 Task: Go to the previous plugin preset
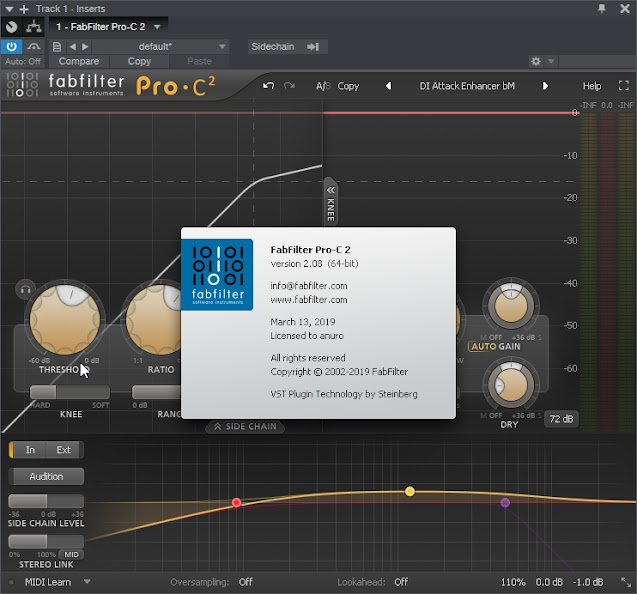(x=388, y=86)
